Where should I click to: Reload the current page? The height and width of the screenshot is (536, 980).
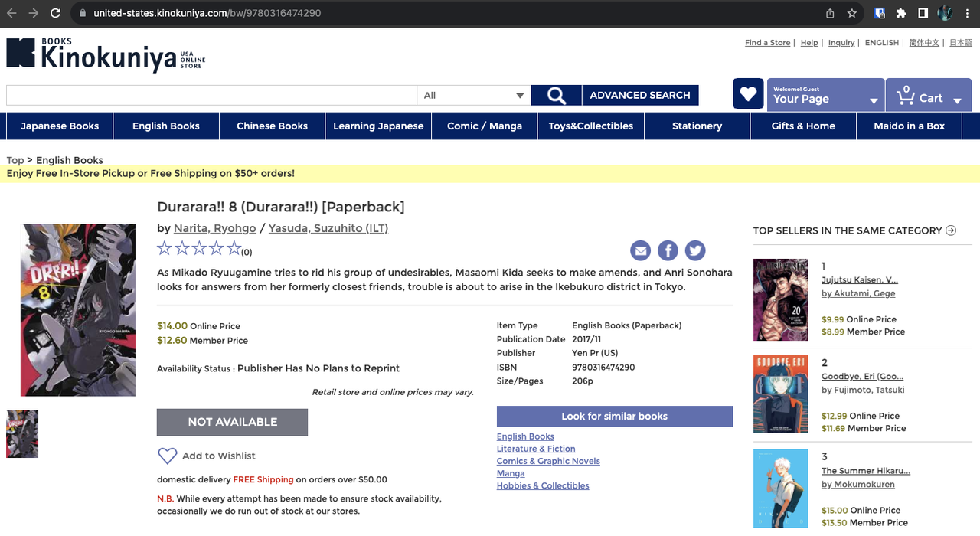pyautogui.click(x=55, y=13)
